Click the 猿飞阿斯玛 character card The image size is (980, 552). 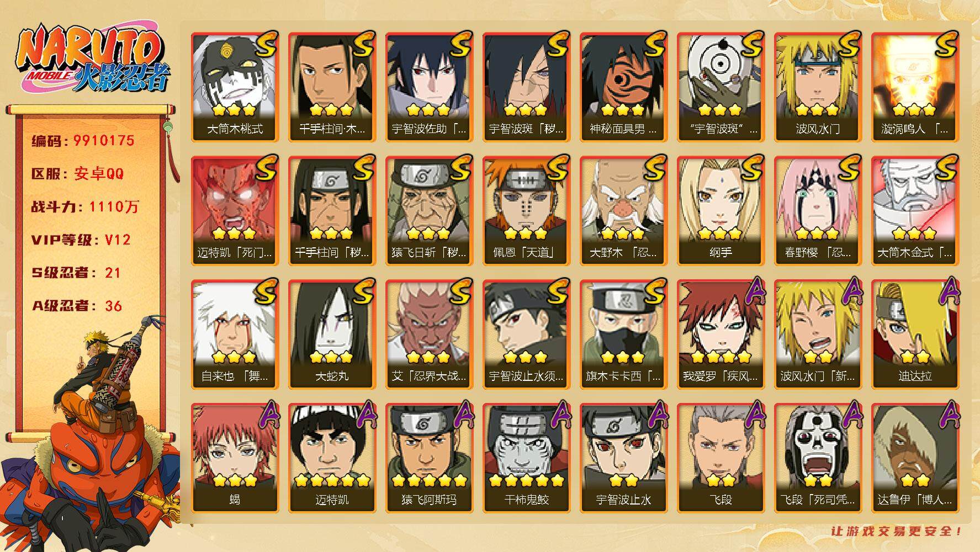click(x=429, y=458)
